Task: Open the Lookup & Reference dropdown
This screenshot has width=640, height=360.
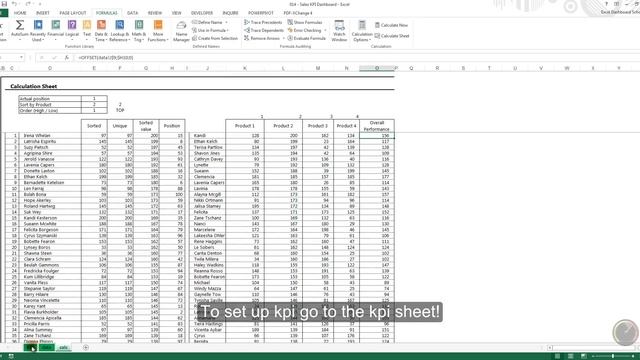Action: click(x=120, y=31)
